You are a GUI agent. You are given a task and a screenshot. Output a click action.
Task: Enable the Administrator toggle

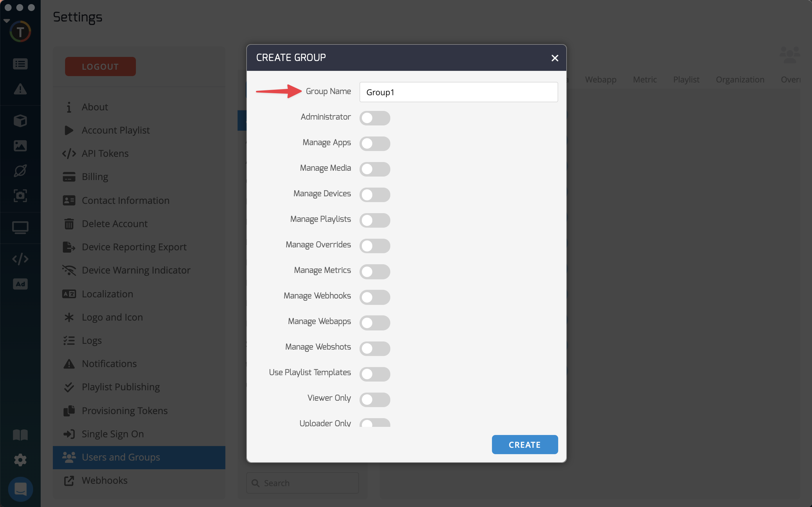(x=374, y=118)
